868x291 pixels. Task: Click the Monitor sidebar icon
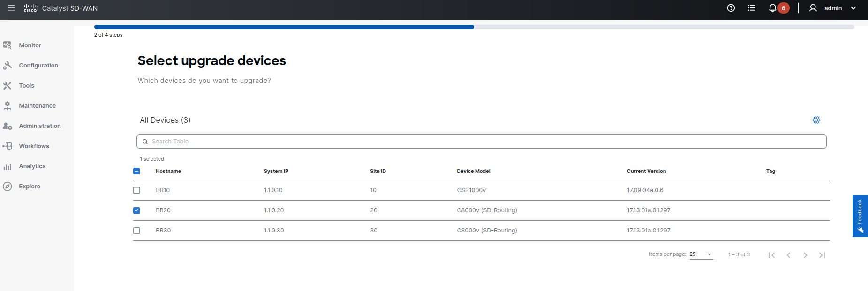8,45
